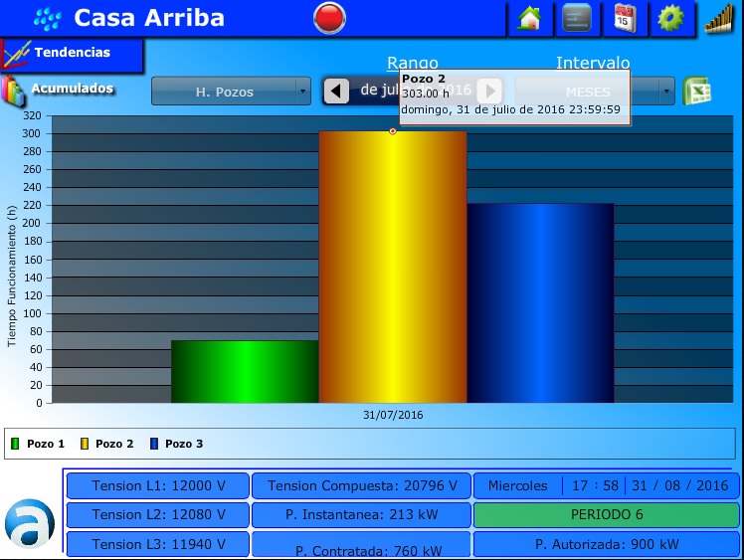
Task: Click the Acumulados bar chart icon
Action: (12, 92)
